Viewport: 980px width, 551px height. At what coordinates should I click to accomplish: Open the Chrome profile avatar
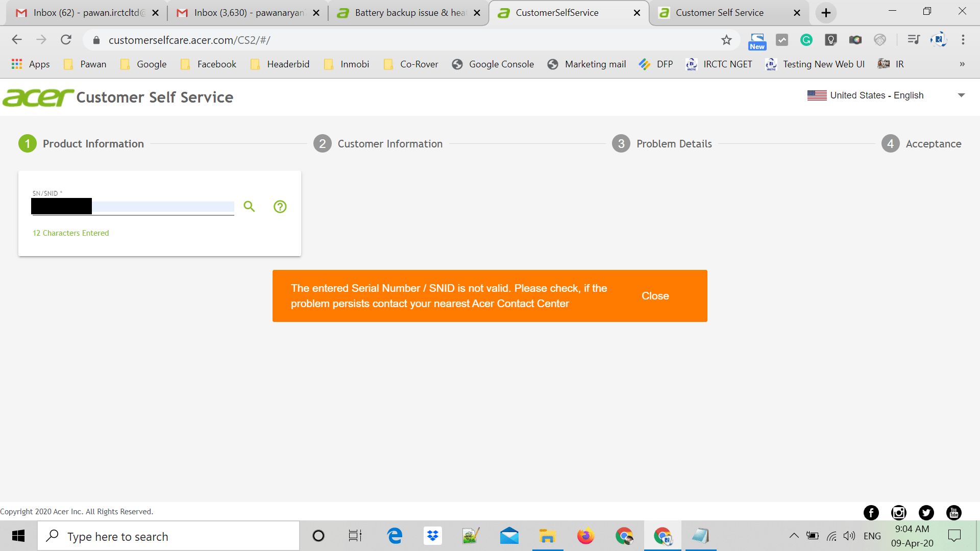[939, 40]
